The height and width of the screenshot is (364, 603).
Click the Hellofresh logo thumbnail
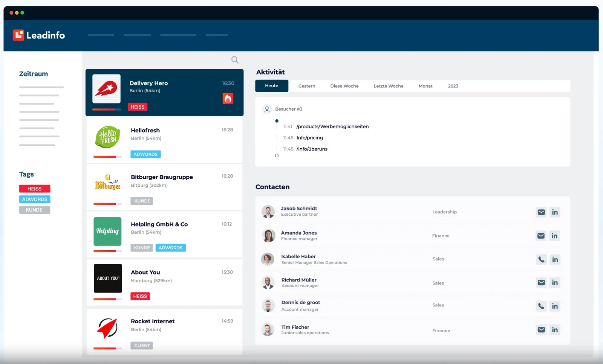coord(108,137)
